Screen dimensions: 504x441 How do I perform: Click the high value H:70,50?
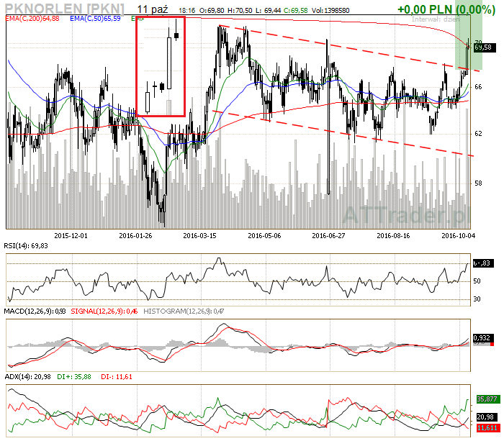pyautogui.click(x=240, y=11)
